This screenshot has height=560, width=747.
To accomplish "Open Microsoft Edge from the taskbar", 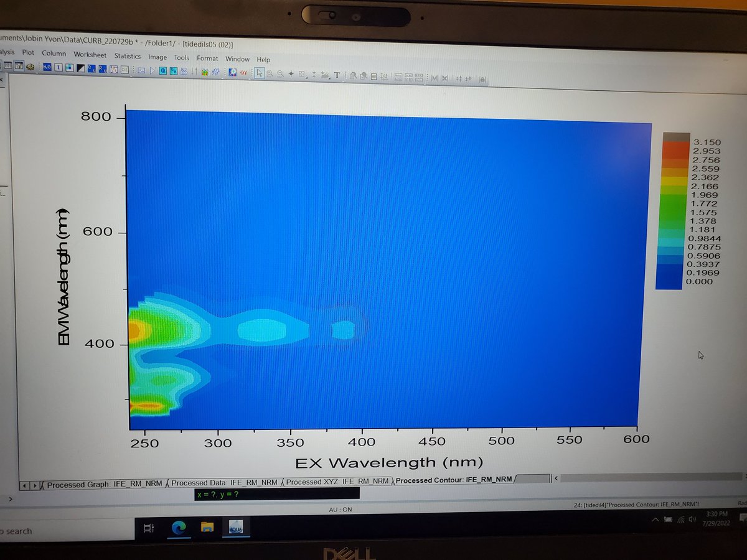I will 179,528.
